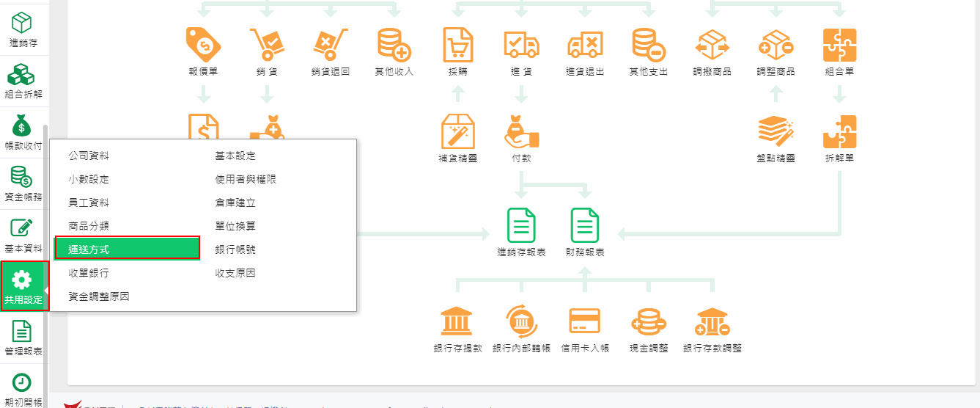Click the 付款 hand icon
980x408 pixels.
click(521, 131)
